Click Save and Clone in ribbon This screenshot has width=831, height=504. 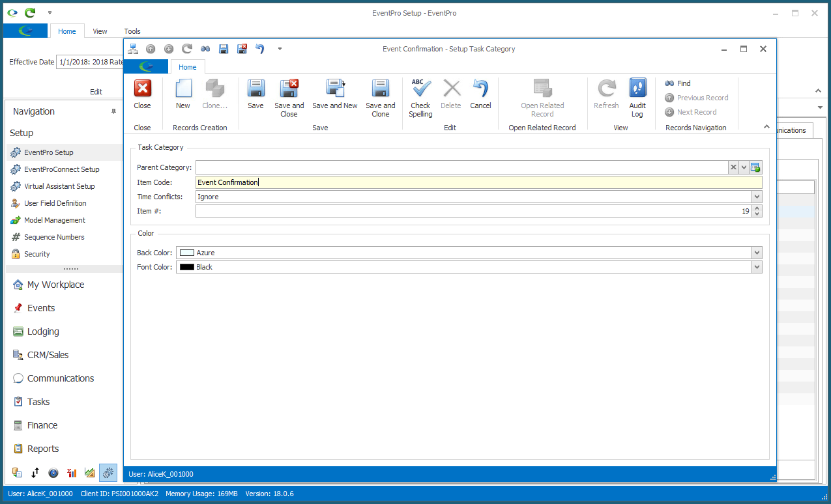coord(381,98)
